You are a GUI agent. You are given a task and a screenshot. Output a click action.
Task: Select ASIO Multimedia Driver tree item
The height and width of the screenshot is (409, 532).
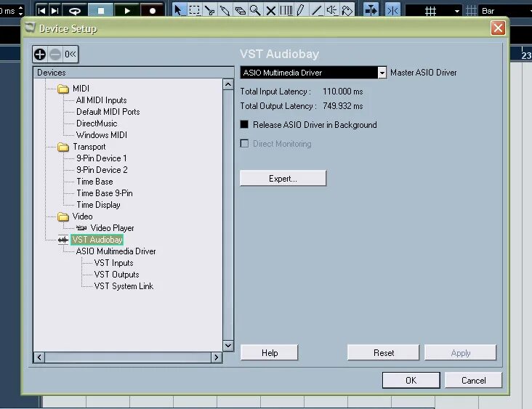click(x=116, y=251)
